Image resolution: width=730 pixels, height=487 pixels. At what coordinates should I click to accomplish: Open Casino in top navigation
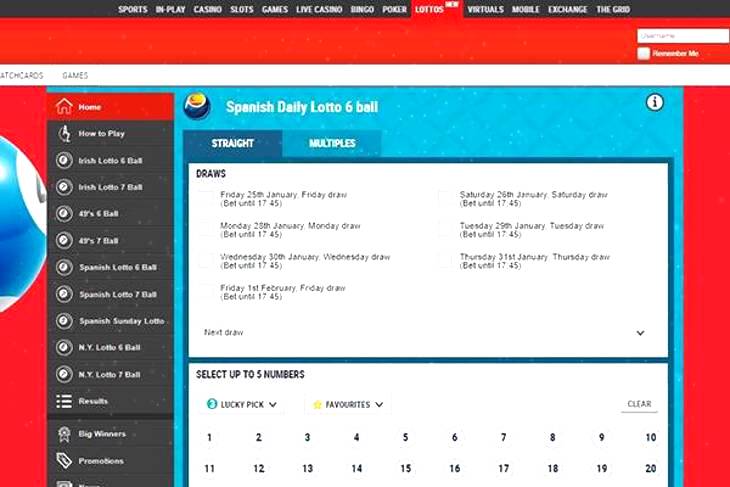208,9
